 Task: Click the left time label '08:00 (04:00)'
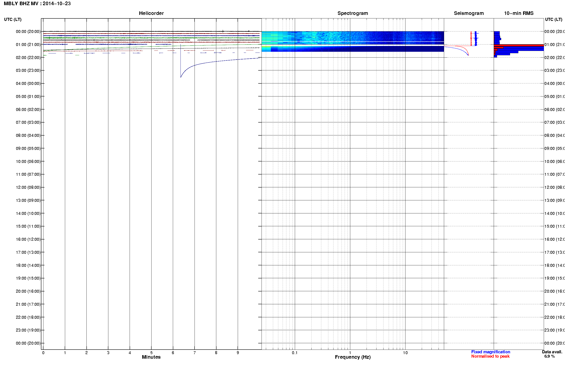(x=28, y=136)
